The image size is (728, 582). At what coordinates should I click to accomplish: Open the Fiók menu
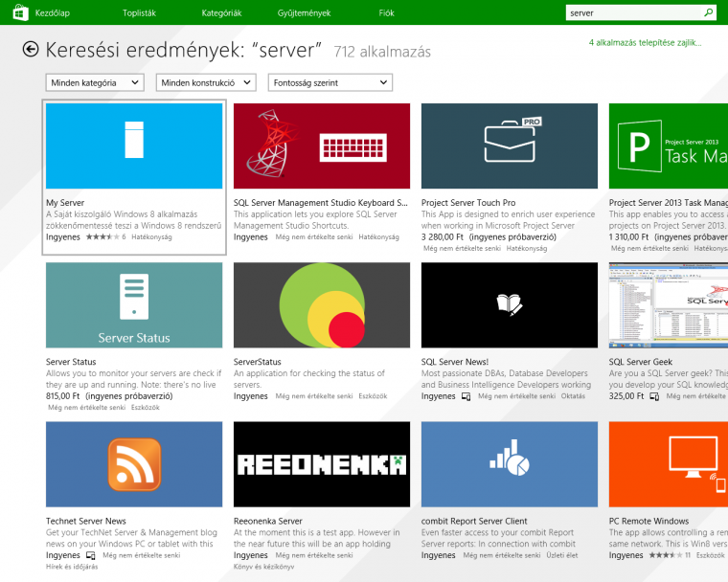tap(386, 13)
